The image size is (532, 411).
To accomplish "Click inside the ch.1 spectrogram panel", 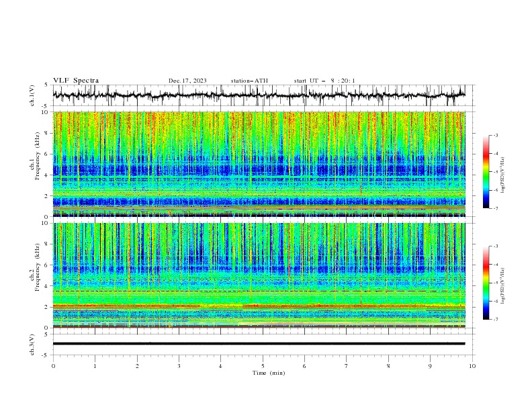I will click(259, 164).
